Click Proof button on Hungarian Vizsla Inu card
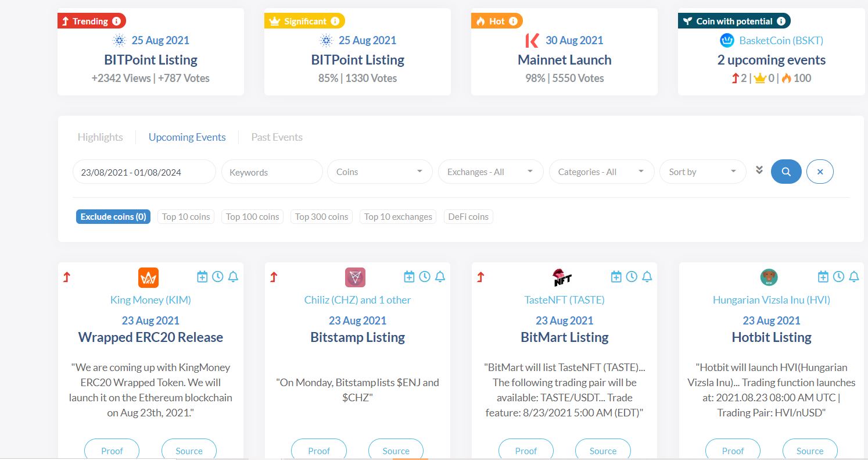This screenshot has width=868, height=460. [x=733, y=450]
